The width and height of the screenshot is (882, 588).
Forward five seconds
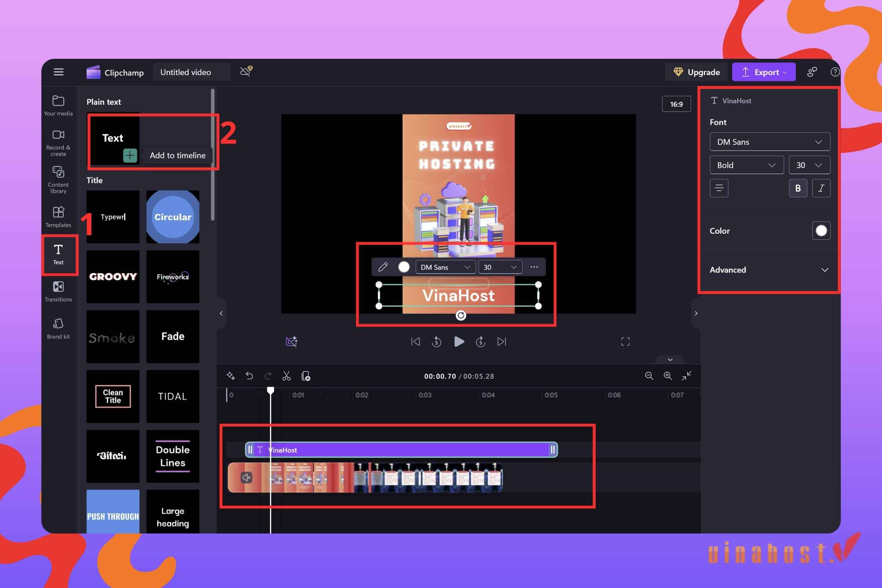point(480,342)
